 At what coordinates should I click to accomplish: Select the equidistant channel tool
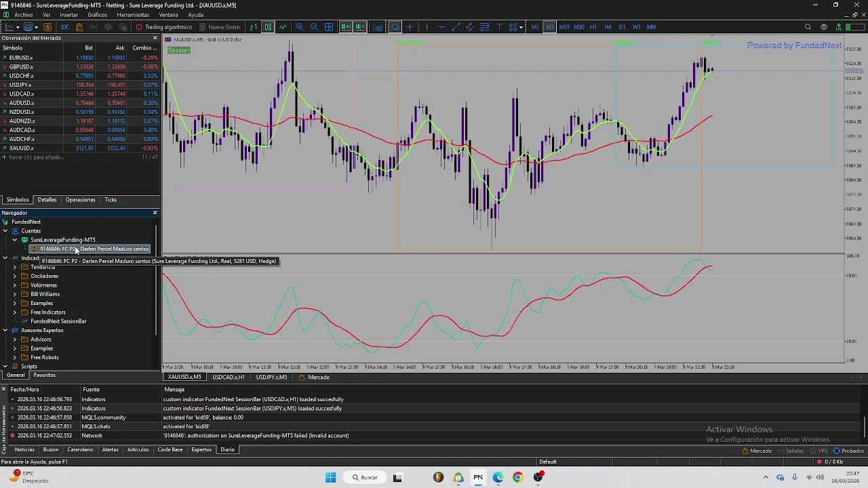470,27
